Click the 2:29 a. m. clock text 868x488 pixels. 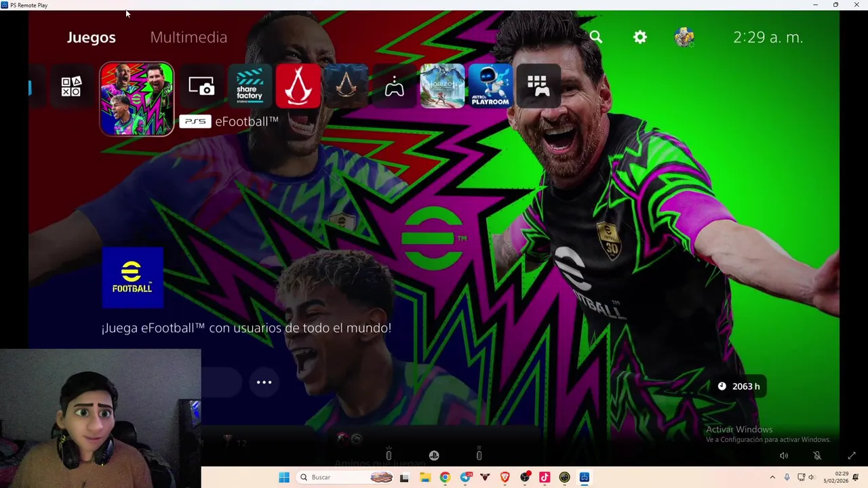(x=768, y=37)
